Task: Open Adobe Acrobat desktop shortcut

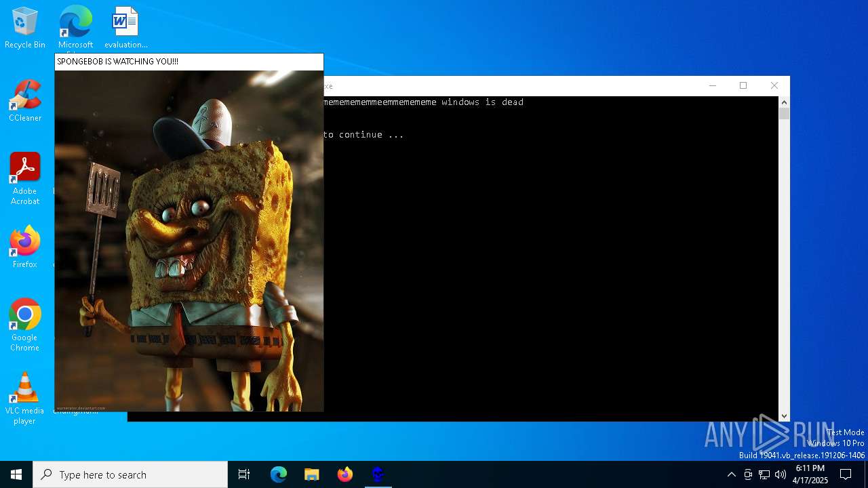Action: click(25, 178)
